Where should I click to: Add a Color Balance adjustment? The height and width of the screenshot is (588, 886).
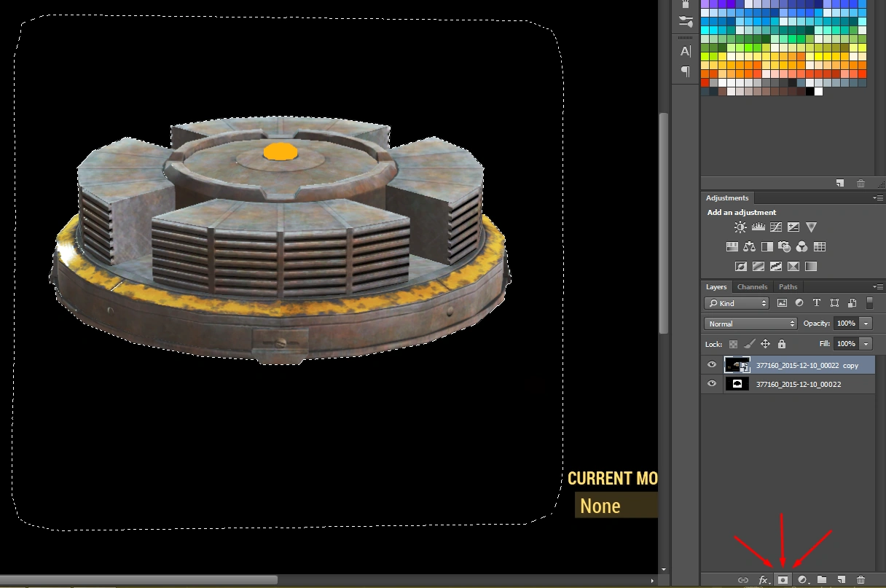coord(749,247)
